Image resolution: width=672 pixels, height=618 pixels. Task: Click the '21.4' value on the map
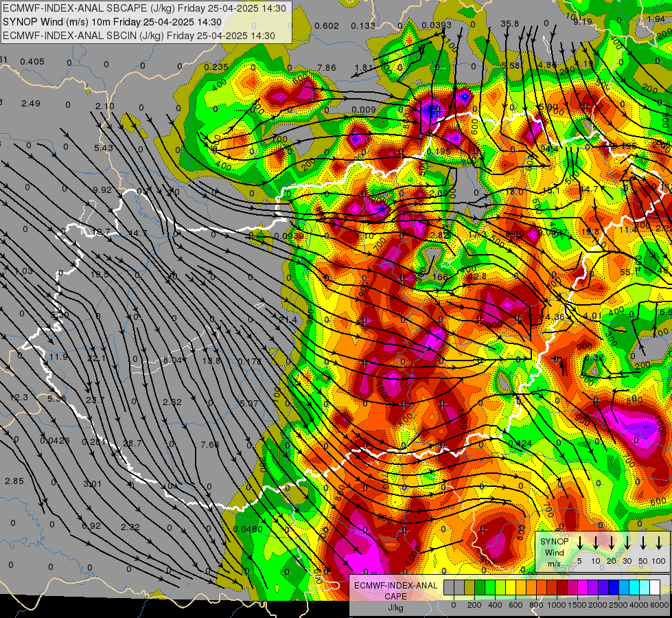coord(288,319)
